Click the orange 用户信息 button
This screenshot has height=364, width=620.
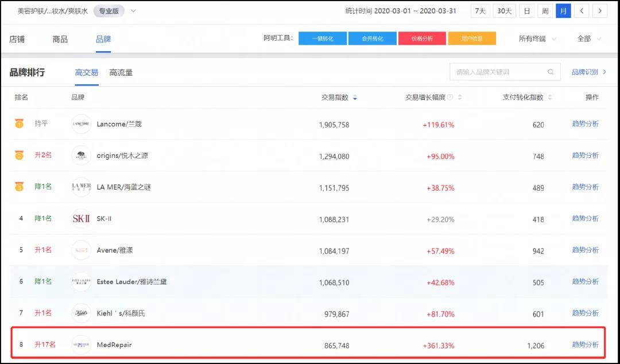(x=472, y=39)
